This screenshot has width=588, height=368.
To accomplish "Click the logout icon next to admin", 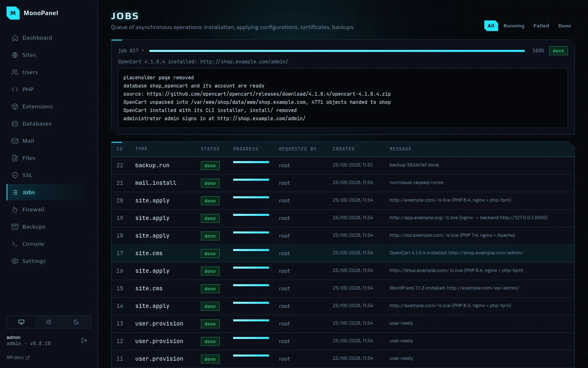I will (85, 341).
